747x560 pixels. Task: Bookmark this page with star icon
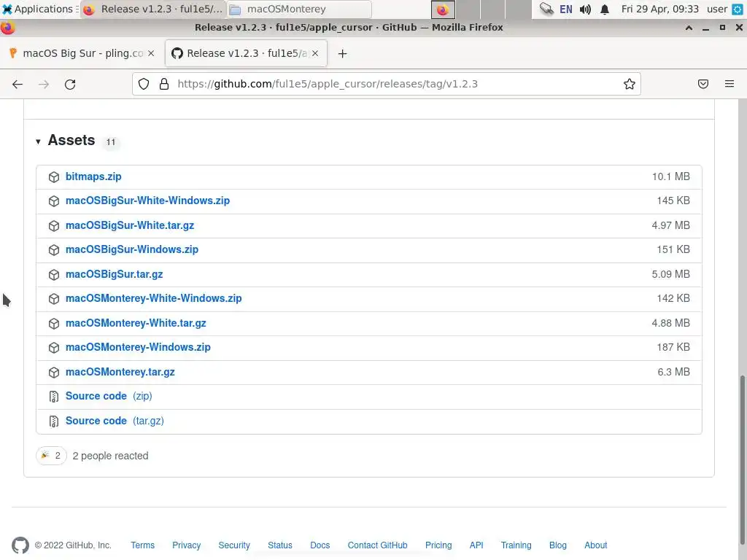pyautogui.click(x=630, y=85)
